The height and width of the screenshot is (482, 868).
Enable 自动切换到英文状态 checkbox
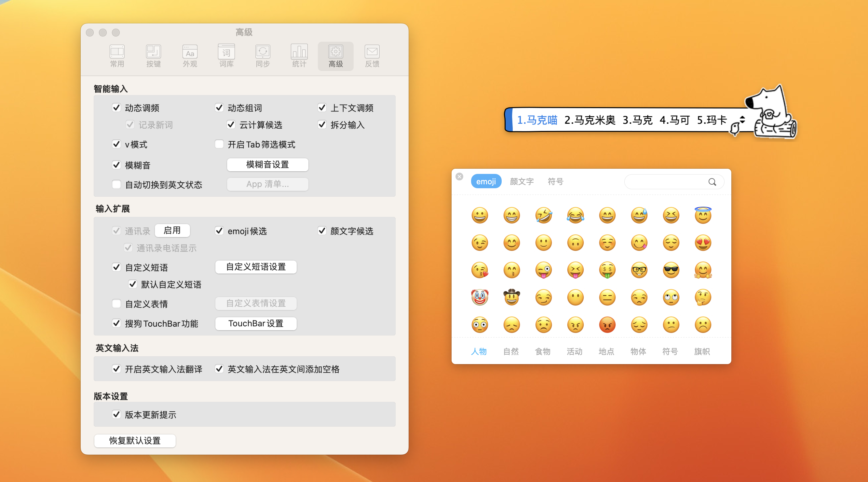click(116, 185)
